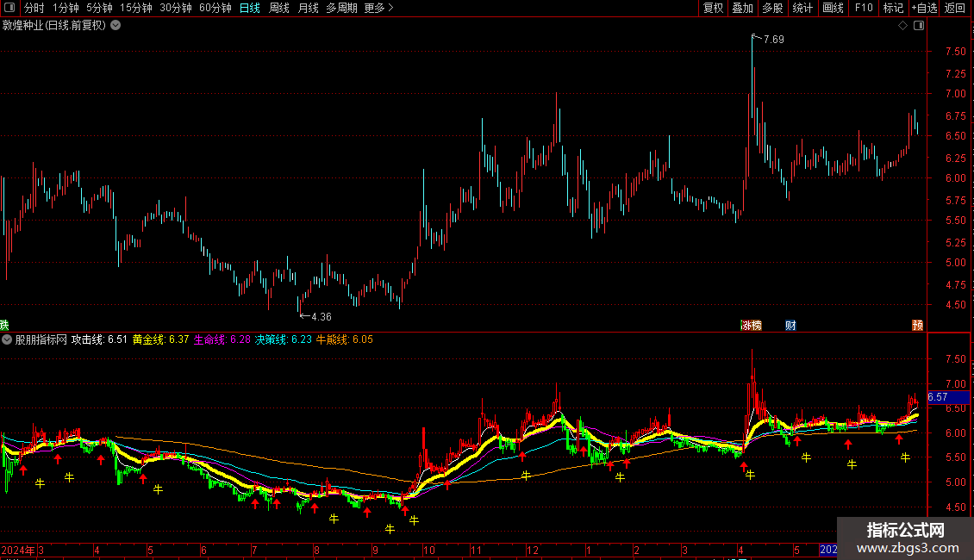
Task: Switch to 周线 weekly chart
Action: point(279,8)
